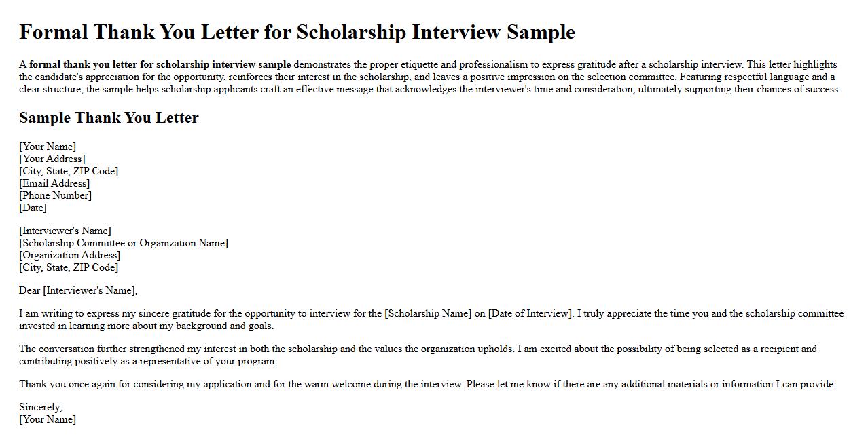This screenshot has width=868, height=441.
Task: Click the "[Your Address]" placeholder line
Action: coord(52,159)
